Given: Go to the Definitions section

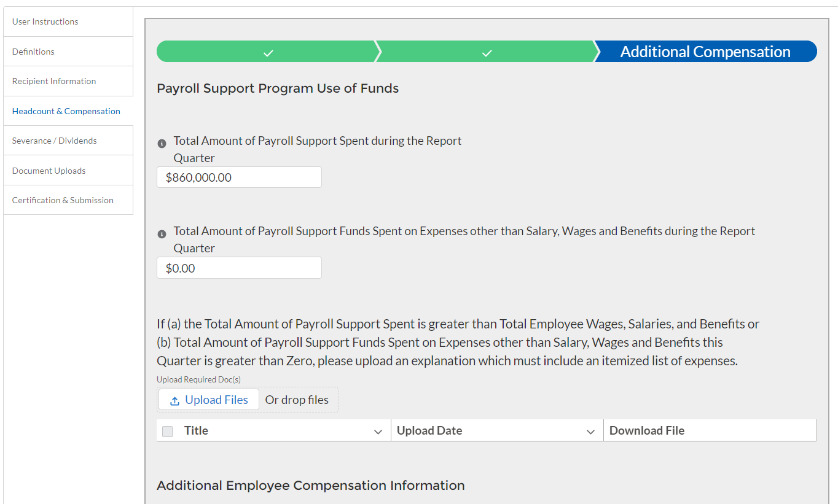Looking at the screenshot, I should (33, 52).
